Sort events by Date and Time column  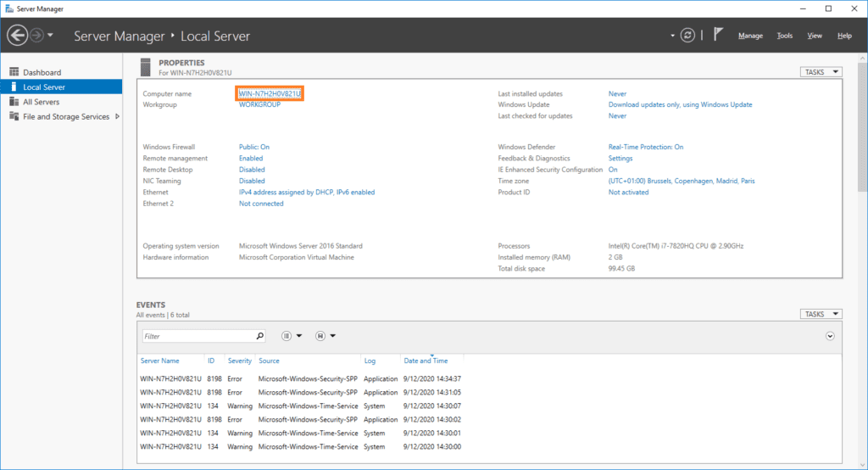426,361
